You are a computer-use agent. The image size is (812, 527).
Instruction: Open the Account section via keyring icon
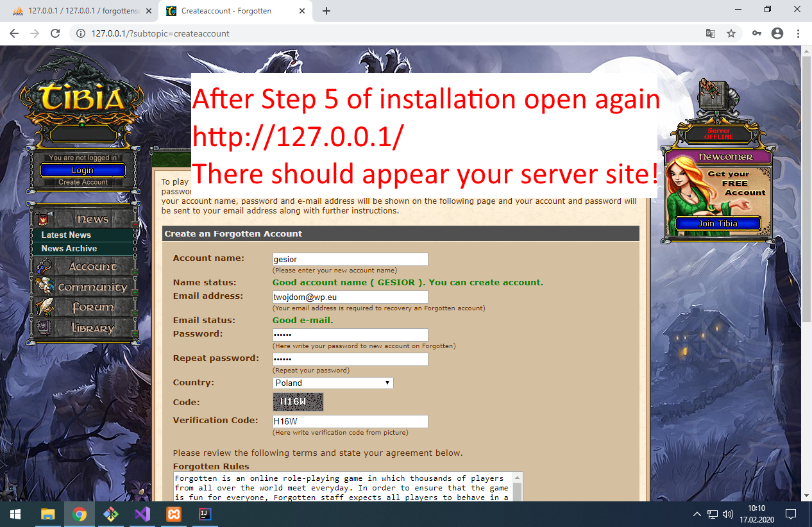click(44, 265)
